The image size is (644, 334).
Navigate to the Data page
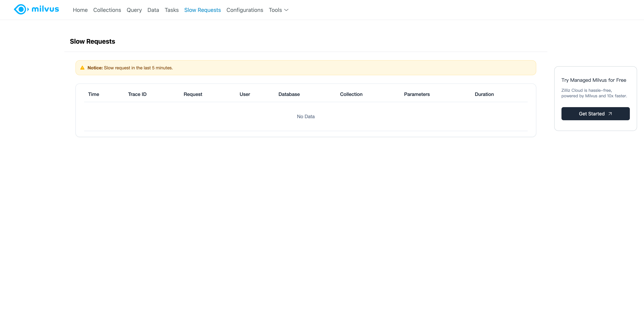(x=153, y=10)
